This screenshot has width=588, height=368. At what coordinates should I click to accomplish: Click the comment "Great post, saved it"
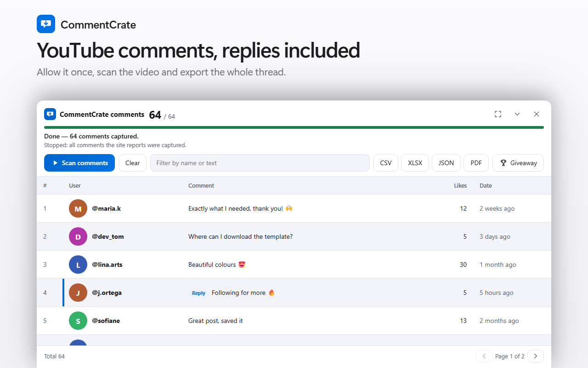point(215,321)
